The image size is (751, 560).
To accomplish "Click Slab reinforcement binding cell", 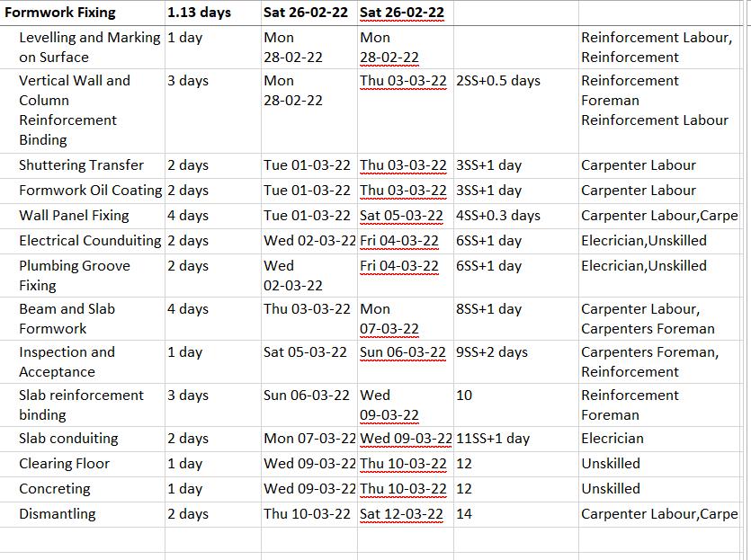I will point(81,404).
